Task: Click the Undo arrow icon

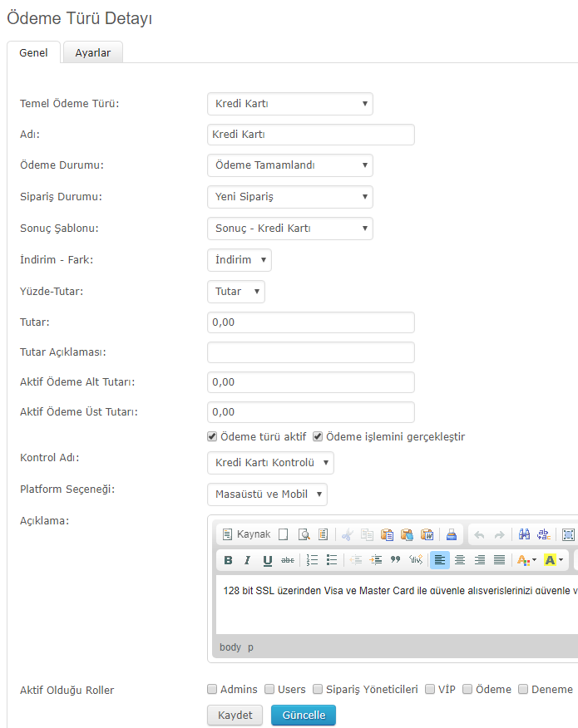Action: click(479, 535)
